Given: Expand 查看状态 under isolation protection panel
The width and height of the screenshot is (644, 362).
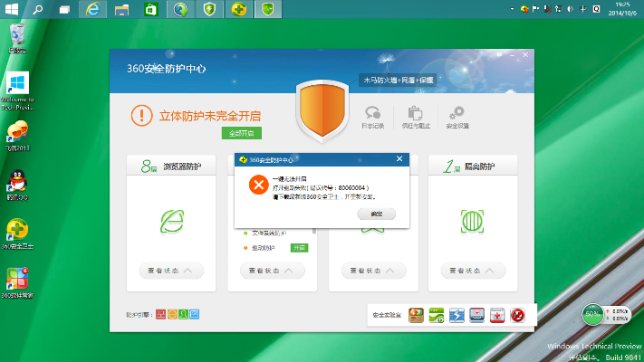Looking at the screenshot, I should click(473, 271).
